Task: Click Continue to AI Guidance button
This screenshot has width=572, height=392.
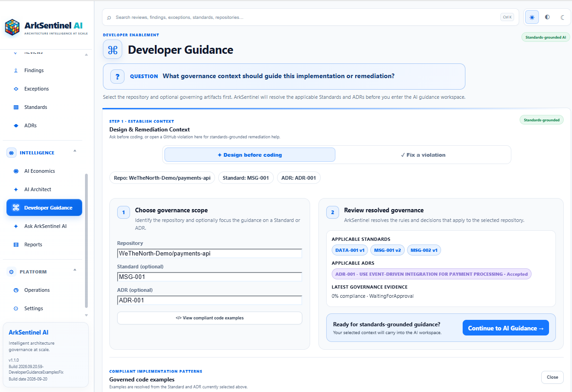Action: coord(505,328)
